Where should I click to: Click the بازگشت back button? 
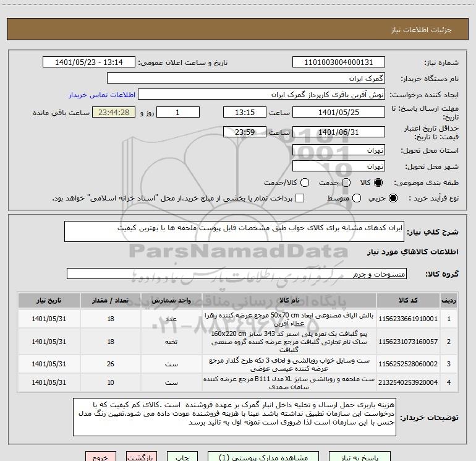click(x=142, y=457)
